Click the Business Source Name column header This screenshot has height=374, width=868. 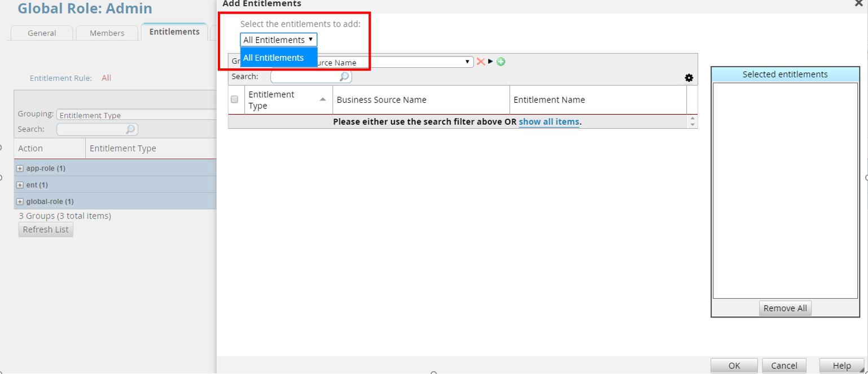point(421,100)
